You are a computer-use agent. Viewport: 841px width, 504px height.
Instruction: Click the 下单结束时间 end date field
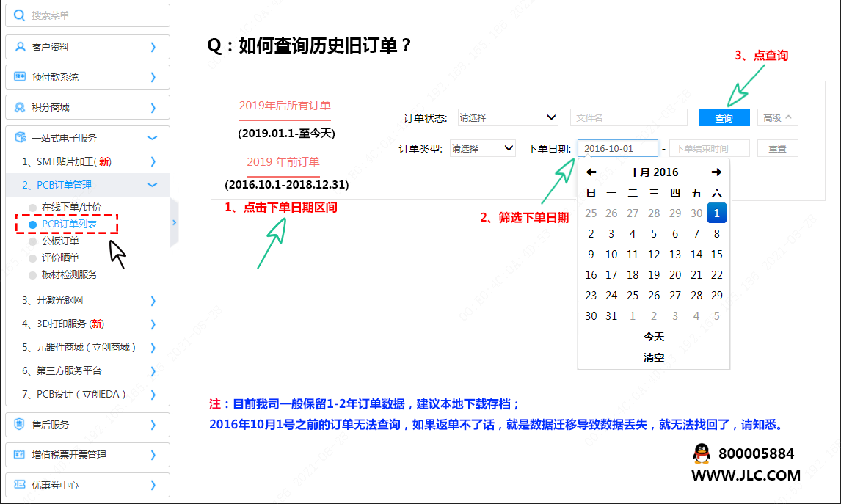point(709,148)
